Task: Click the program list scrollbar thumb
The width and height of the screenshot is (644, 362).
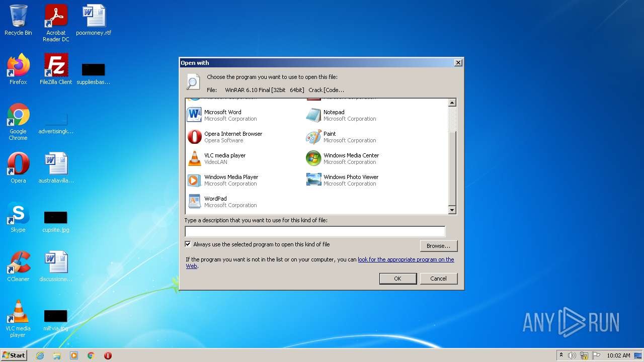Action: point(452,168)
